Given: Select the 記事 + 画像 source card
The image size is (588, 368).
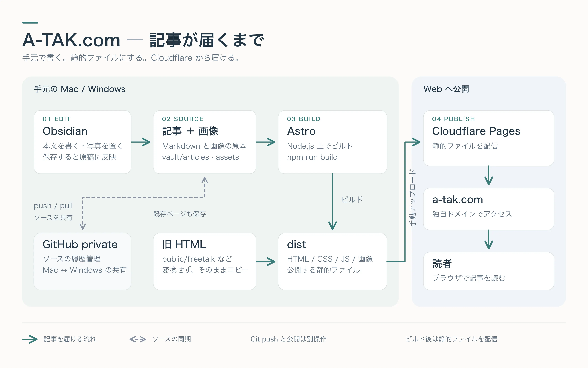Looking at the screenshot, I should coord(204,142).
